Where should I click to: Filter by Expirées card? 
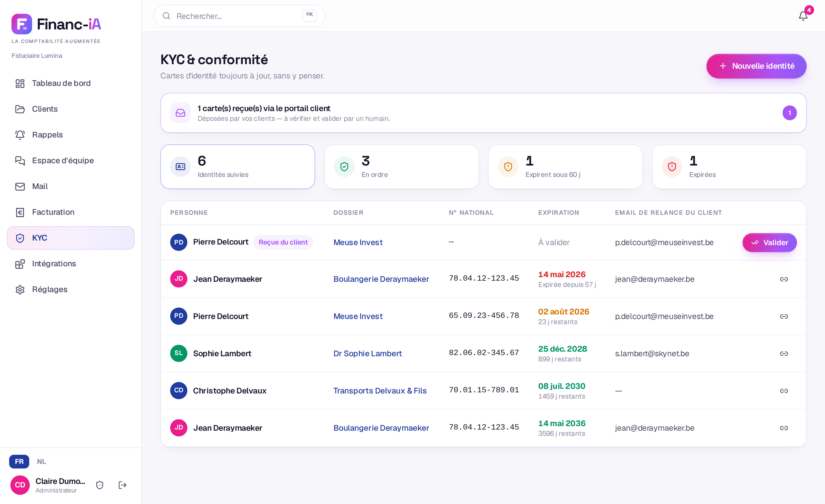[x=729, y=167]
